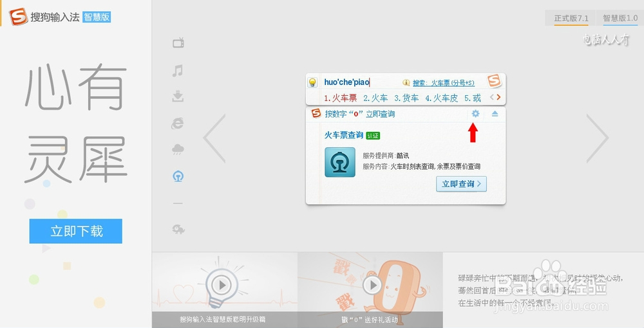Click the 智慧版 badge next to logo
Image resolution: width=644 pixels, height=328 pixels.
pos(97,17)
